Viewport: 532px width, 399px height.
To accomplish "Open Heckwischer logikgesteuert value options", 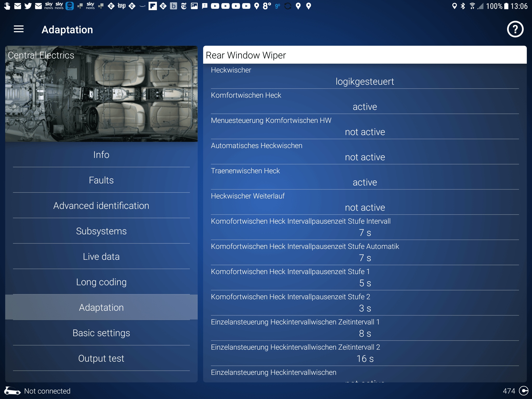I will coord(364,82).
